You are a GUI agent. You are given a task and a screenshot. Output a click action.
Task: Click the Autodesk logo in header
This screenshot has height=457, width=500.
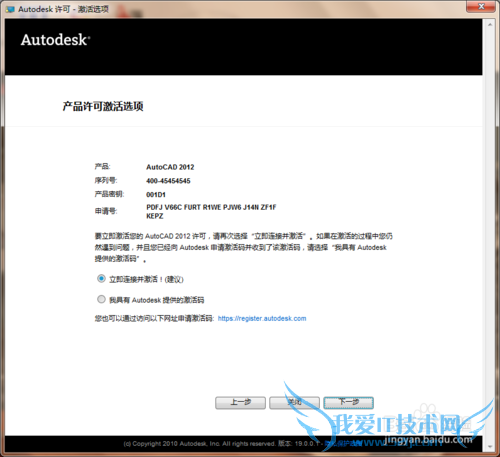55,40
